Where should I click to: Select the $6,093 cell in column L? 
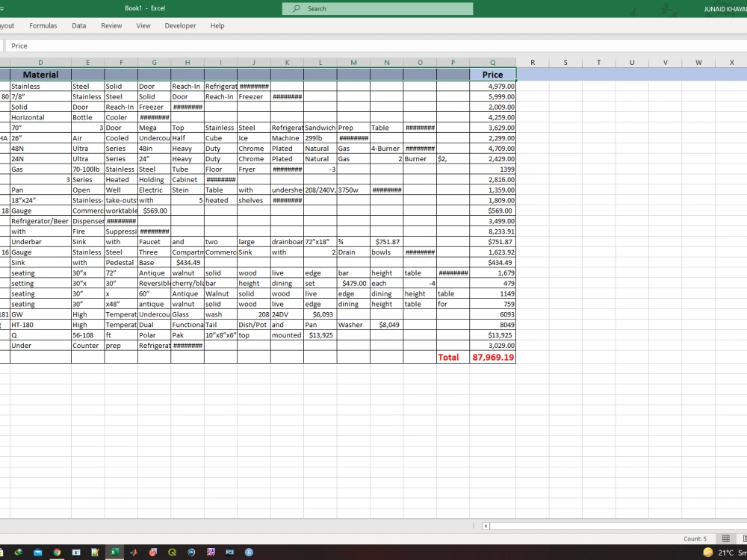click(320, 314)
